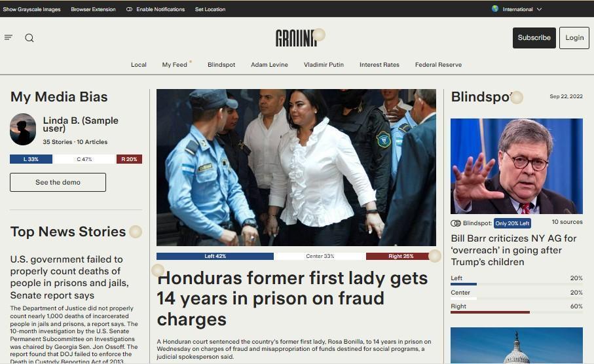Click the tour hotspot next to Blindspot heading
This screenshot has height=364, width=594.
(x=517, y=98)
